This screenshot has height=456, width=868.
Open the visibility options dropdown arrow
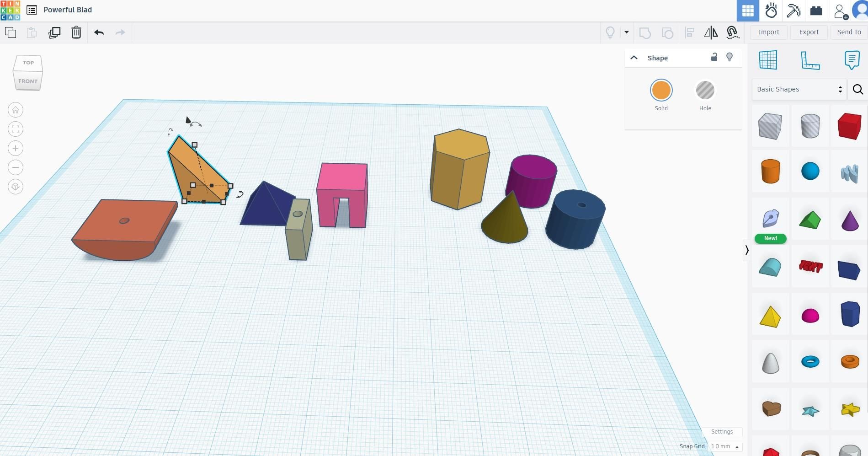coord(627,32)
